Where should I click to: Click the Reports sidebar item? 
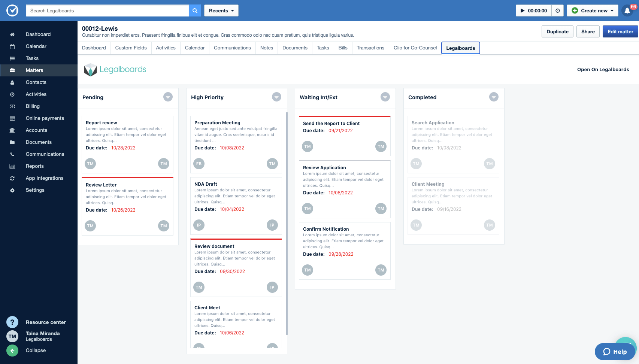point(39,166)
